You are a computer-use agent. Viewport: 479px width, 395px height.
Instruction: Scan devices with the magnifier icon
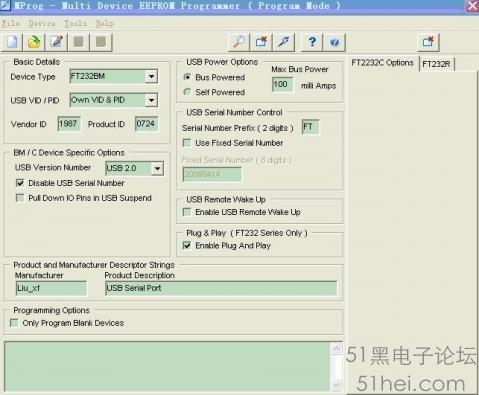239,42
